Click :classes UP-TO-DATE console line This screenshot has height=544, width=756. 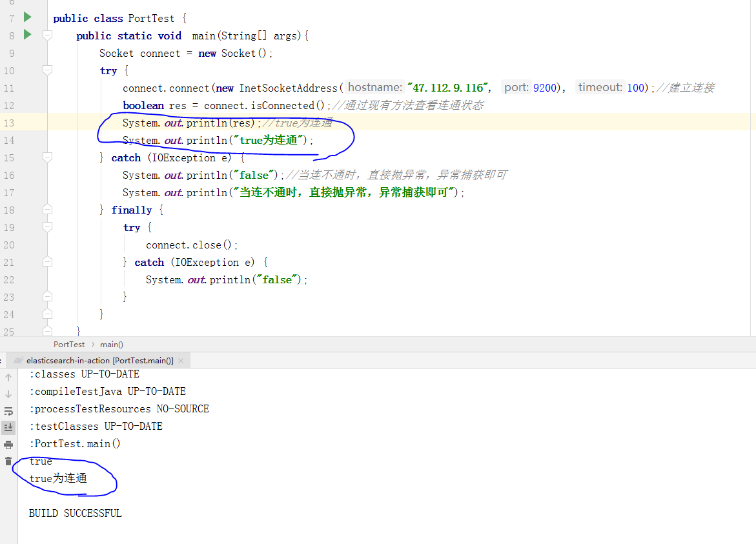[x=85, y=374]
